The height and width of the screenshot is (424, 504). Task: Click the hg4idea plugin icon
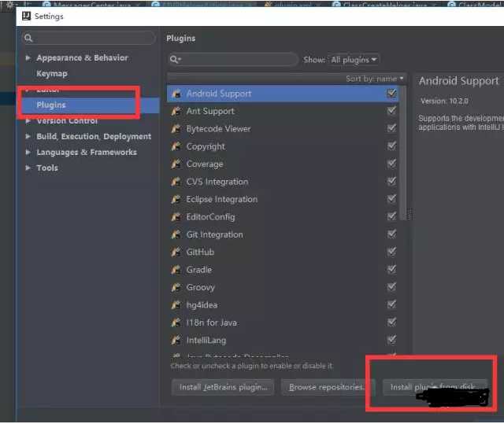(176, 305)
